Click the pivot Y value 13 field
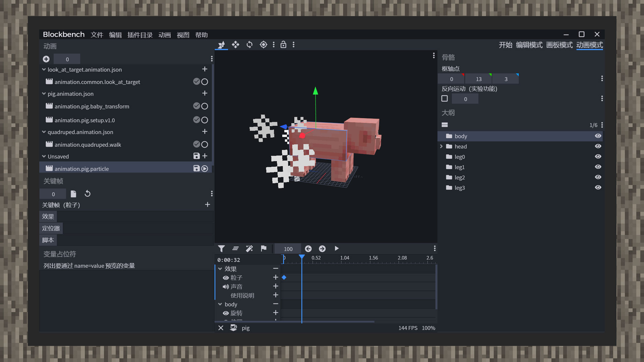The height and width of the screenshot is (362, 644). [479, 79]
